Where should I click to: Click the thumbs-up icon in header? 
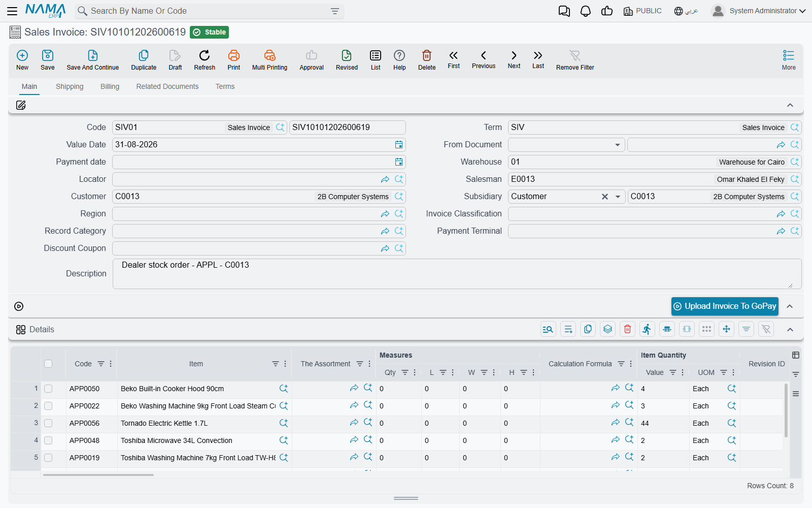tap(607, 11)
